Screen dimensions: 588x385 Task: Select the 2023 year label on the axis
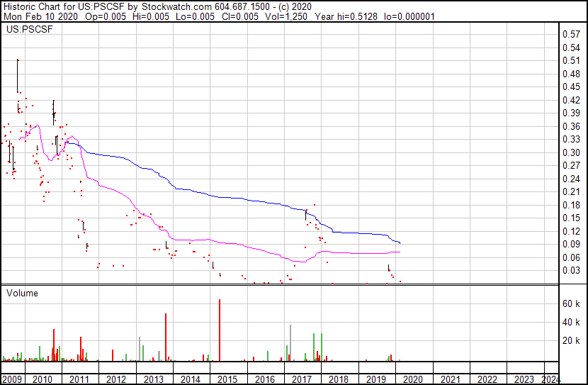[x=524, y=379]
